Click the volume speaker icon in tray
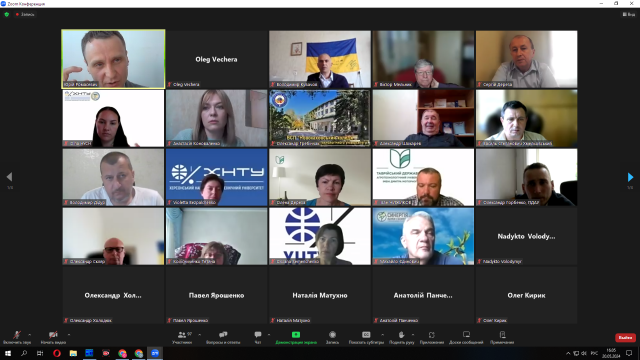The width and height of the screenshot is (640, 360). (x=584, y=353)
